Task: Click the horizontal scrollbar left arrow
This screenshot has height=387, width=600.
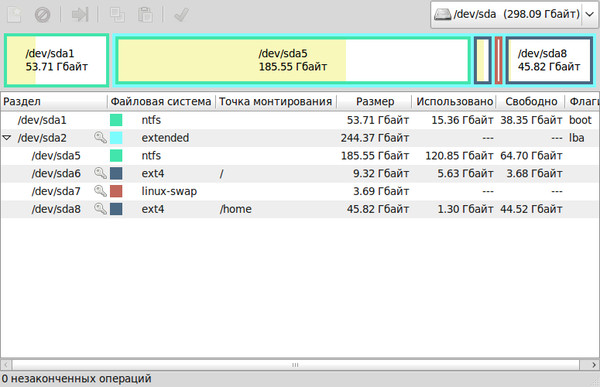Action: point(6,365)
